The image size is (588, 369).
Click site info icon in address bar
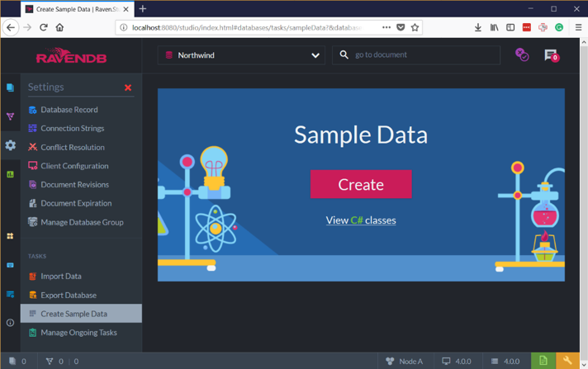[123, 27]
